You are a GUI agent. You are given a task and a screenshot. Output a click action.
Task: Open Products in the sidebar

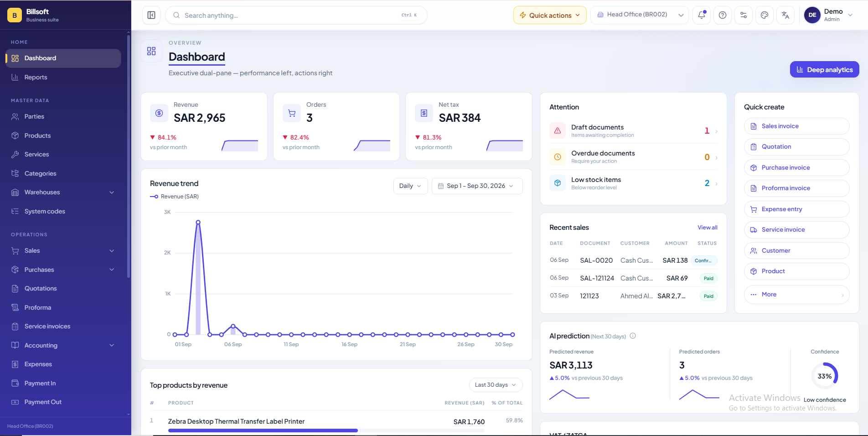click(x=63, y=136)
